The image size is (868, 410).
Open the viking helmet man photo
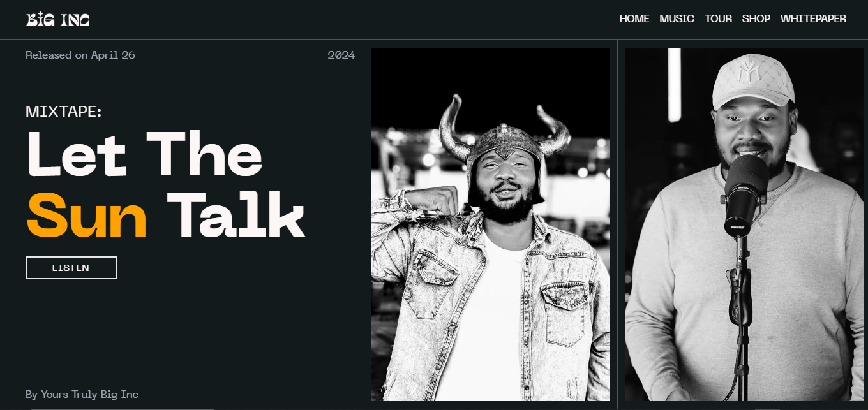[490, 224]
